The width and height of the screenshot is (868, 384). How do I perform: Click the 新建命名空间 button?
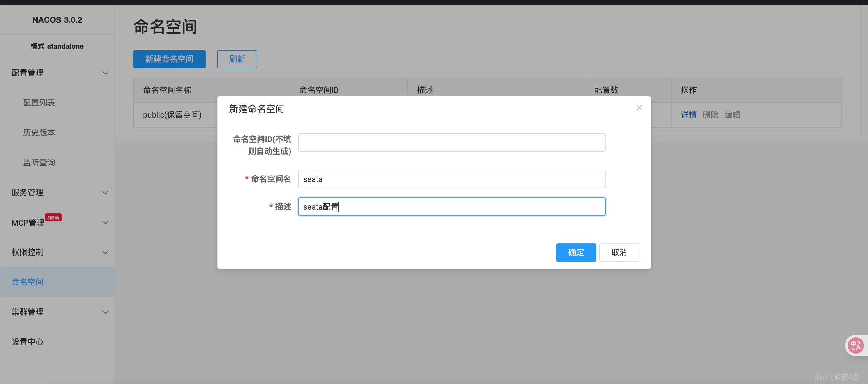(x=169, y=59)
